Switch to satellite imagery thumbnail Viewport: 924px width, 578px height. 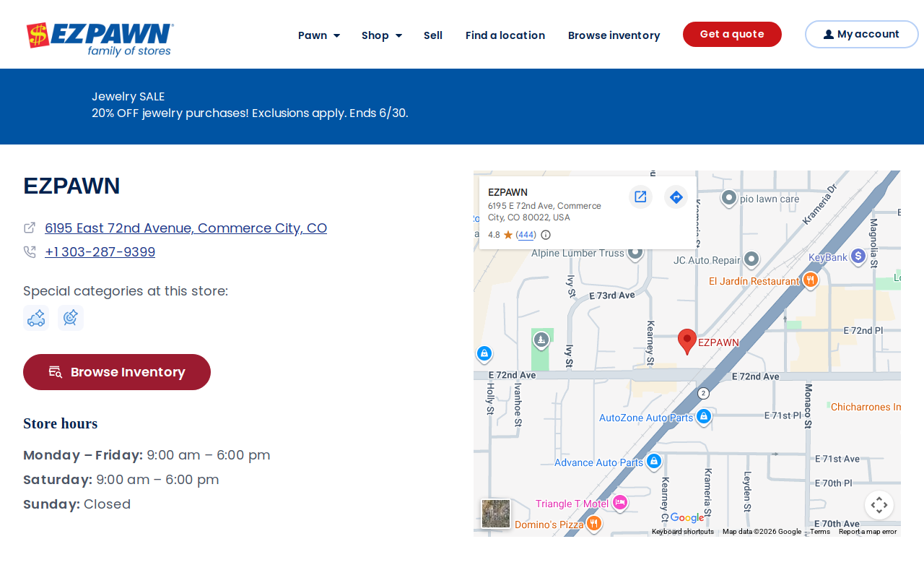pyautogui.click(x=496, y=514)
